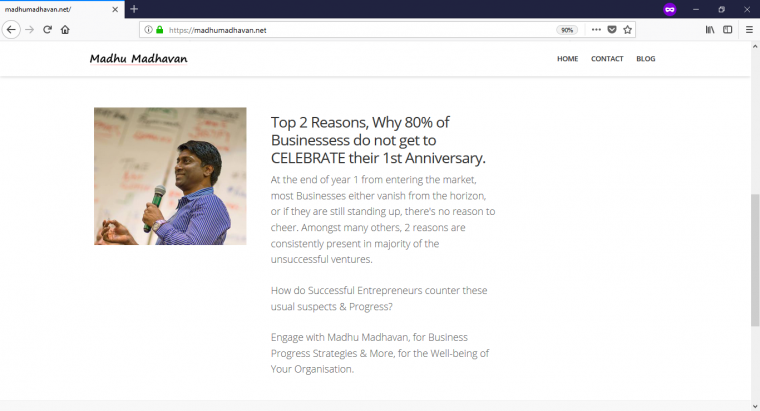Image resolution: width=760 pixels, height=411 pixels.
Task: Bookmark this page with the star
Action: coord(628,30)
